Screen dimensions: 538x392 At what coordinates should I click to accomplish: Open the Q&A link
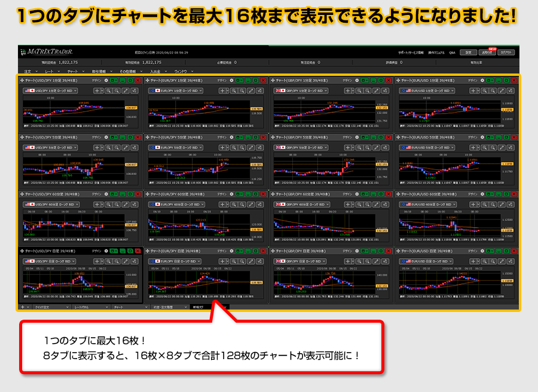pos(453,53)
